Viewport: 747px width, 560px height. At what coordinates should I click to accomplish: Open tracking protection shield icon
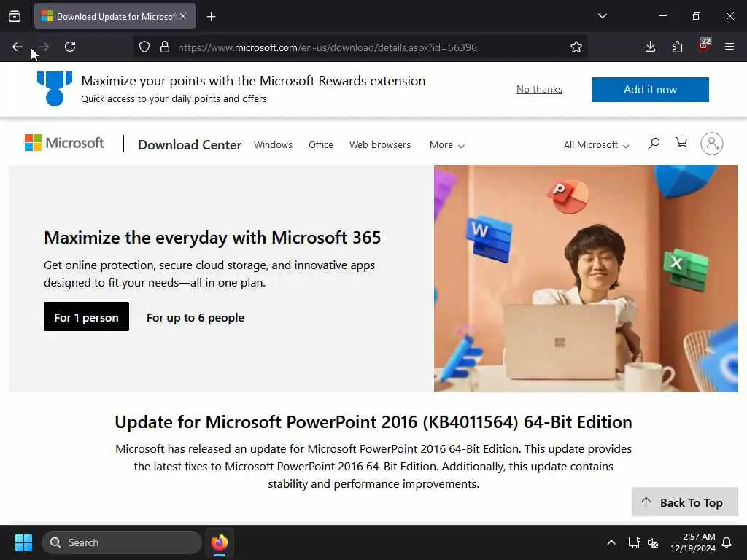click(x=144, y=47)
